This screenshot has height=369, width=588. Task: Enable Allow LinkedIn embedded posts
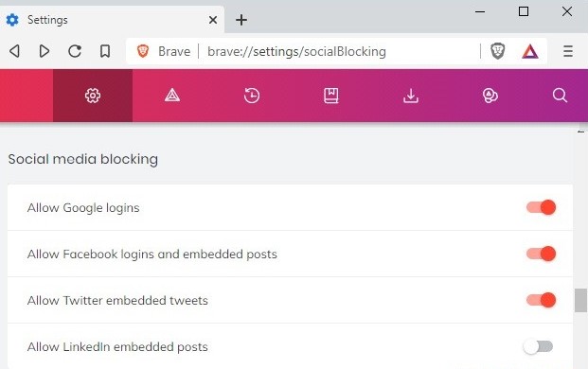[538, 346]
